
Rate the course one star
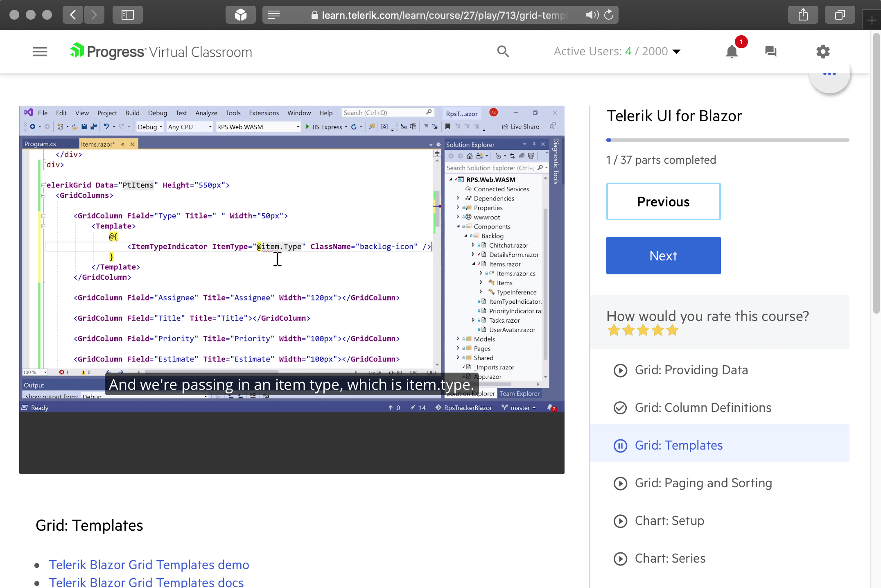coord(614,330)
